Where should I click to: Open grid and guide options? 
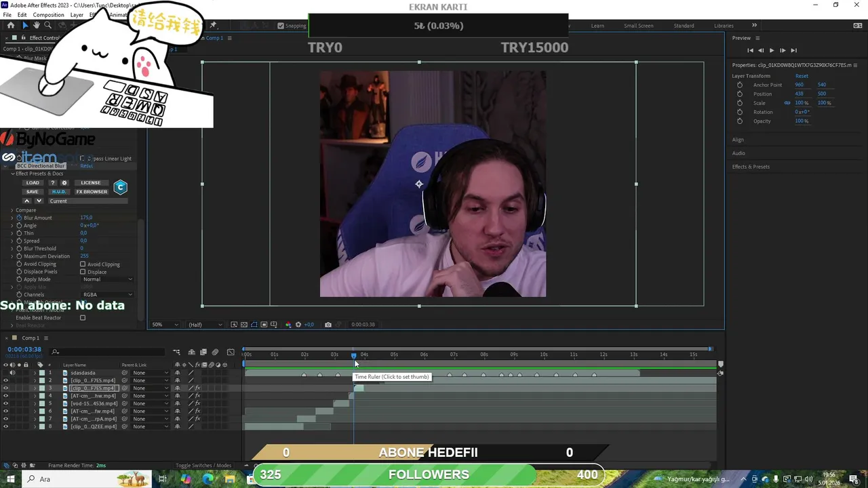coord(274,325)
